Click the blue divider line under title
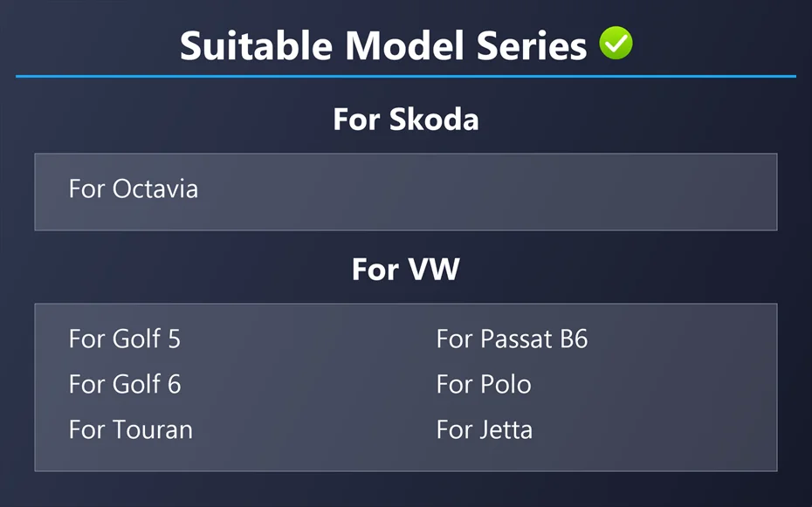The height and width of the screenshot is (507, 812). click(405, 77)
